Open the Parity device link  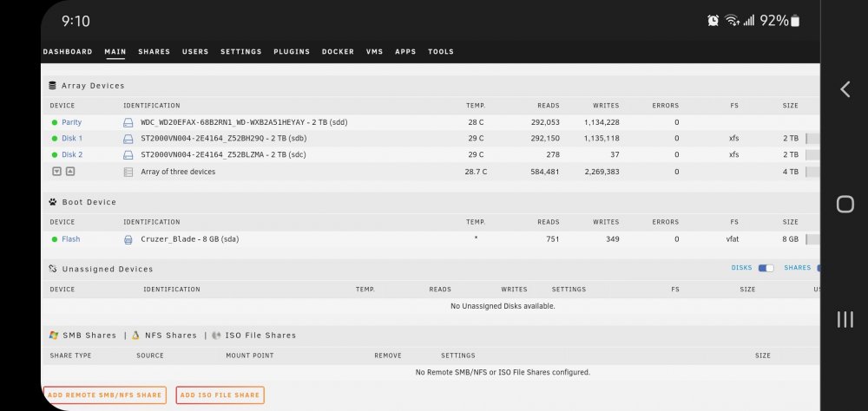pos(71,122)
